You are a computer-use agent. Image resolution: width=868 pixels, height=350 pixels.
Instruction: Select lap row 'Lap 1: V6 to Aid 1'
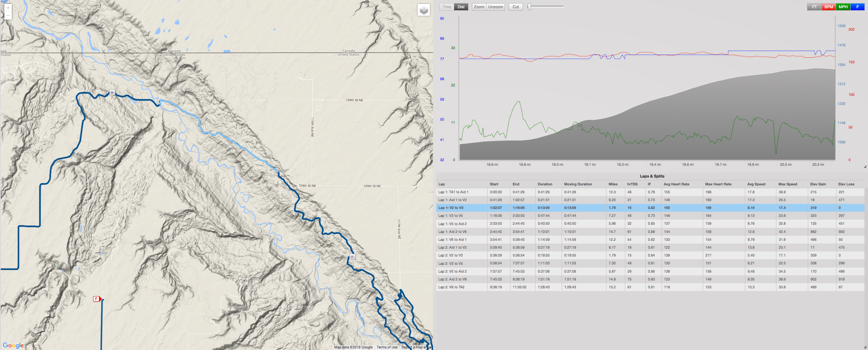click(x=650, y=240)
